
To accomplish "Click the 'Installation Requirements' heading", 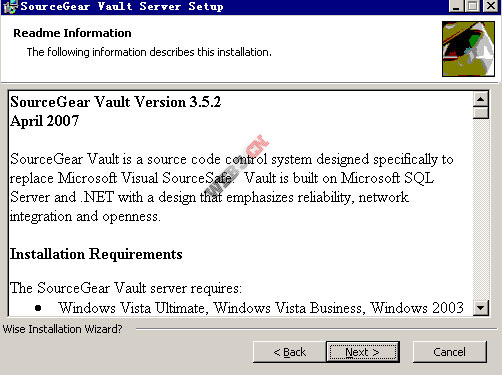I will (96, 254).
